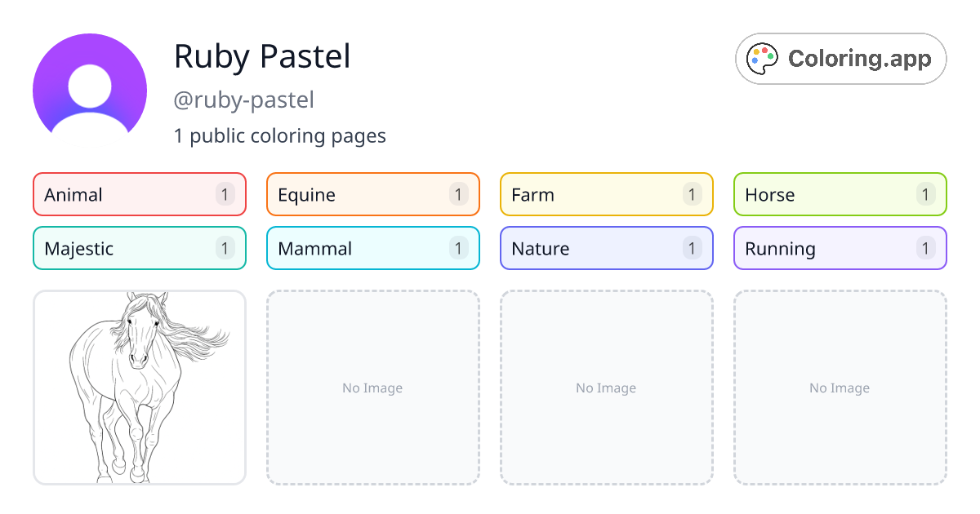Click the count badge on Animal tag

click(x=225, y=194)
